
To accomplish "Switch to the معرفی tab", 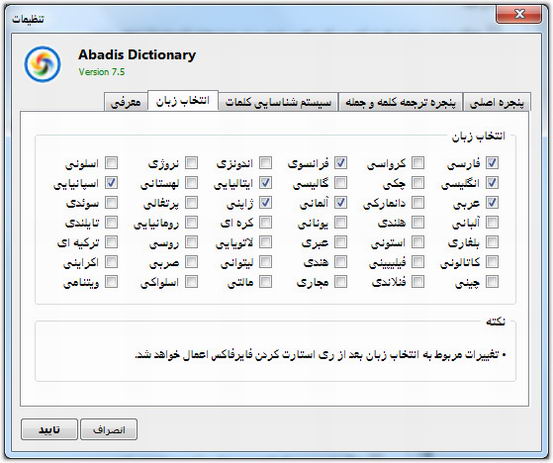I will click(x=126, y=103).
